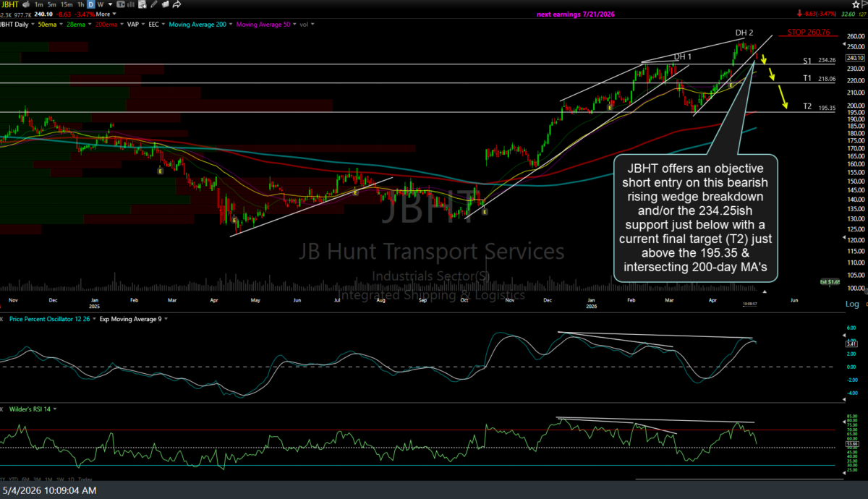Click the -8.63 price change value
The height and width of the screenshot is (499, 868).
64,14
